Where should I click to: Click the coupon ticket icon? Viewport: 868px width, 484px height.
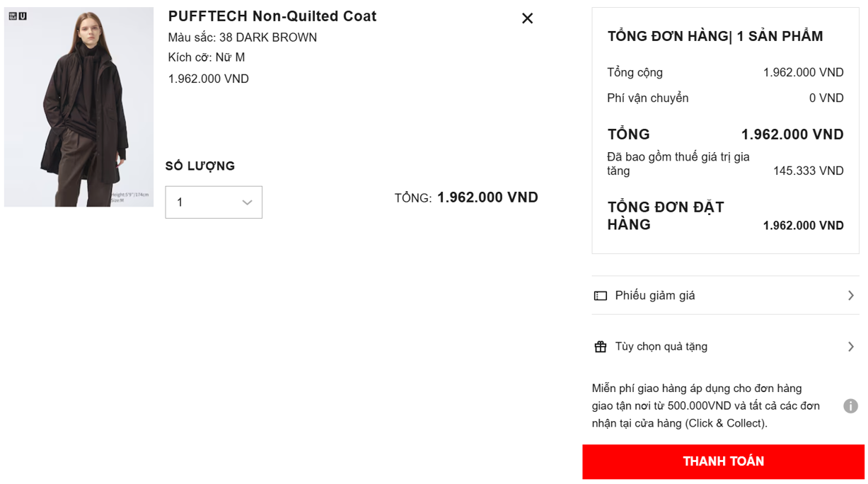(x=601, y=296)
